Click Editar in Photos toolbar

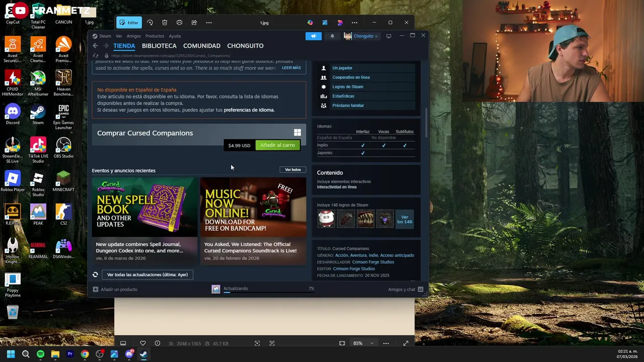(129, 23)
